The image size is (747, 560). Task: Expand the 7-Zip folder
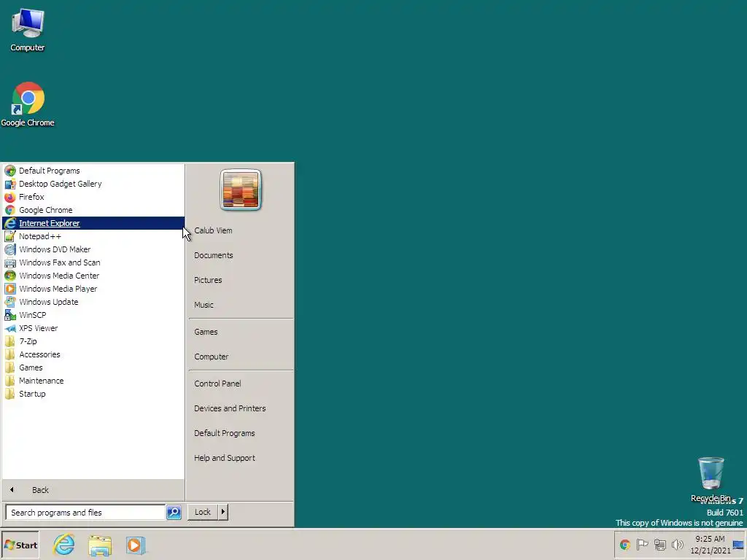(93, 341)
